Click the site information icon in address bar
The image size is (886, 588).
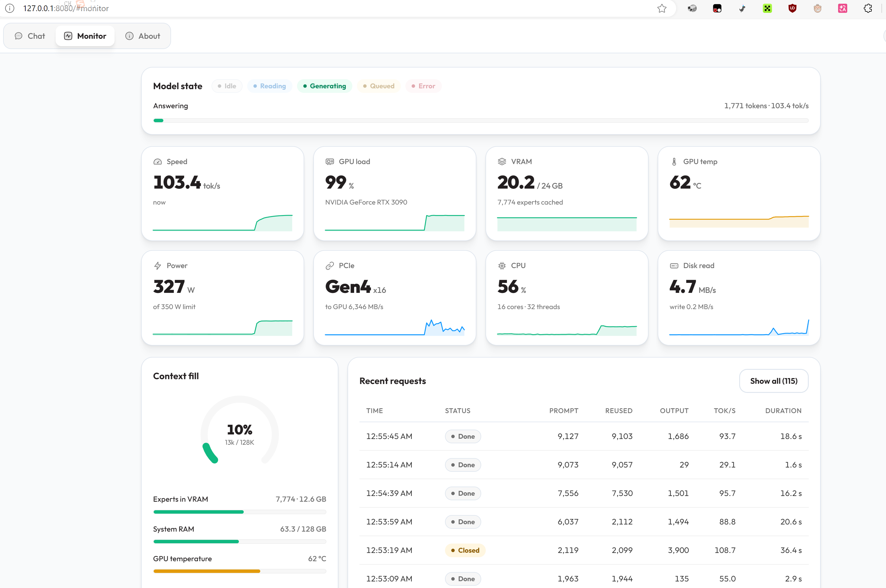(x=10, y=8)
